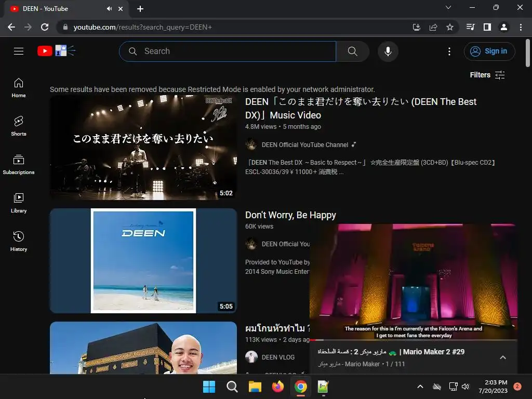Bookmark this page with star
This screenshot has height=399, width=532.
449,27
